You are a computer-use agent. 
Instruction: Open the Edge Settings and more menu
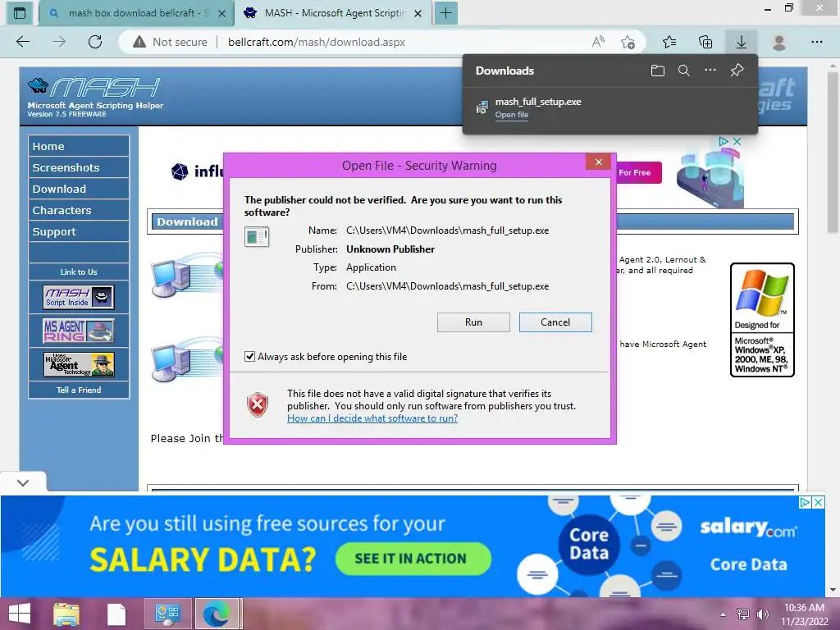[x=816, y=42]
